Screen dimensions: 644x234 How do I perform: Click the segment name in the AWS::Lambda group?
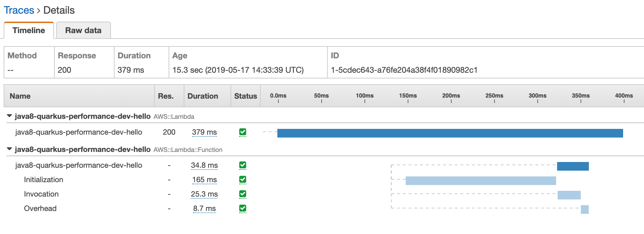coord(79,132)
